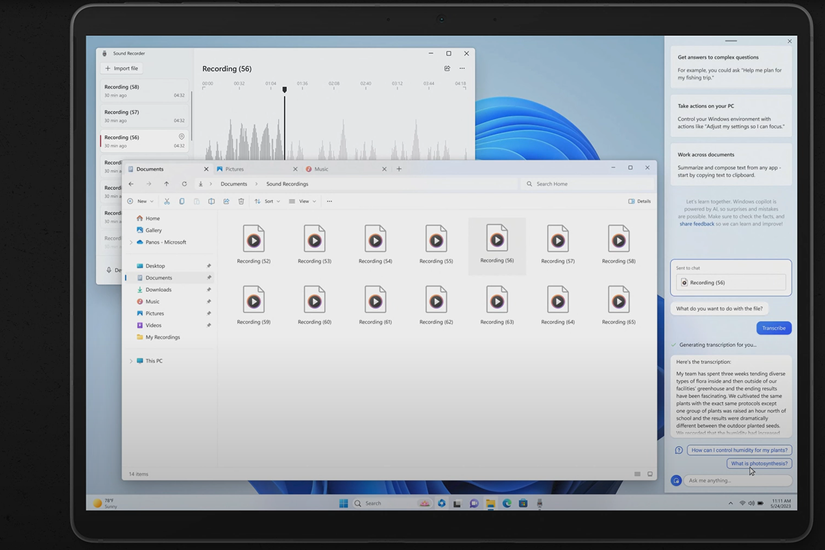Click Copilot chat avatar icon beside input

point(676,481)
